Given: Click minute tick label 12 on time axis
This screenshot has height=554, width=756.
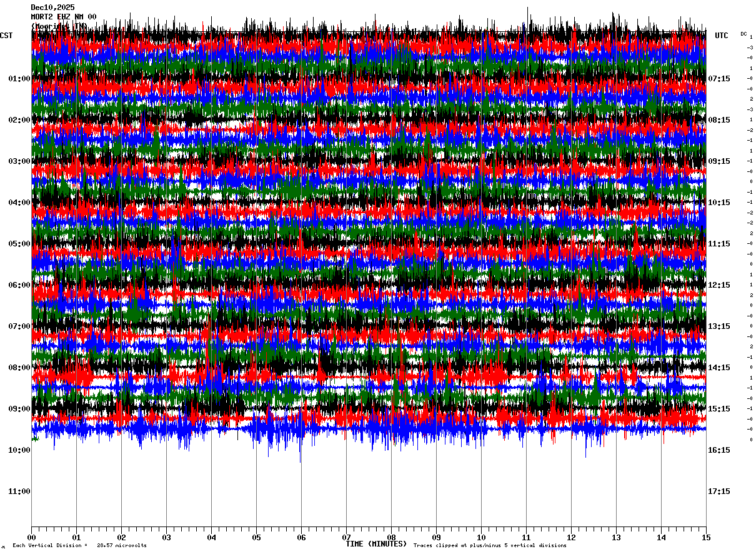Looking at the screenshot, I should click(x=571, y=537).
